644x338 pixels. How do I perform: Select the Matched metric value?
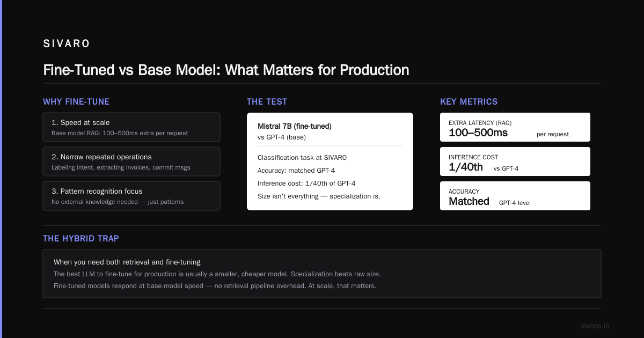469,201
